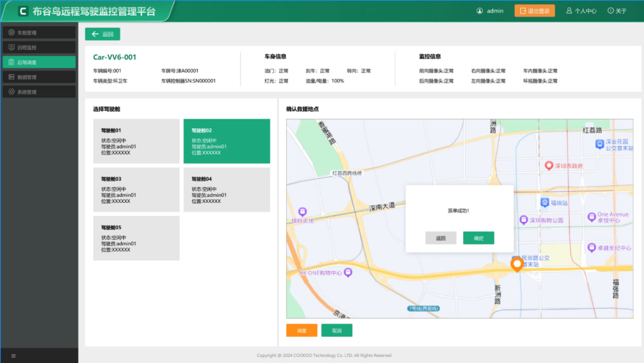Viewport: 644px width, 363px height.
Task: Select 数据管理 in the sidebar
Action: click(x=39, y=77)
